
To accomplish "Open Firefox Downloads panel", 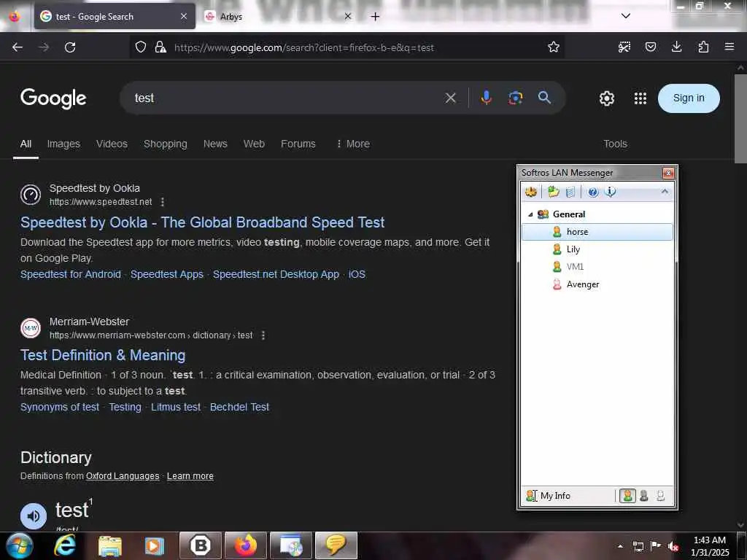I will 676,47.
